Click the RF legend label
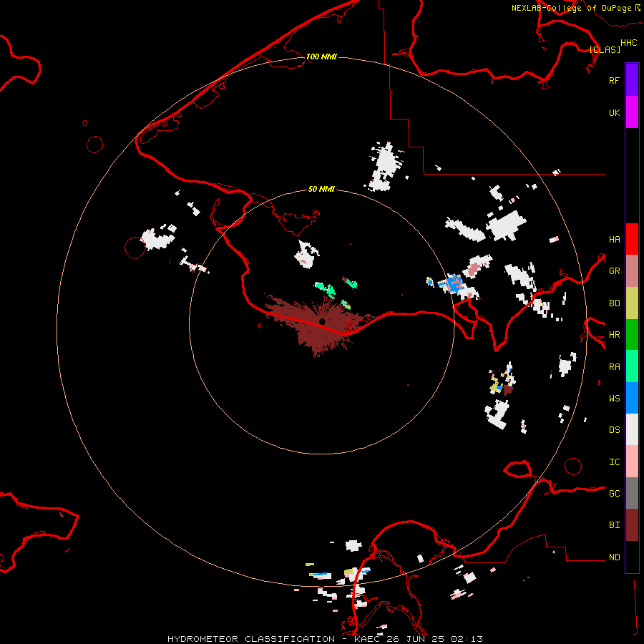Viewport: 644px width, 644px height. click(614, 80)
